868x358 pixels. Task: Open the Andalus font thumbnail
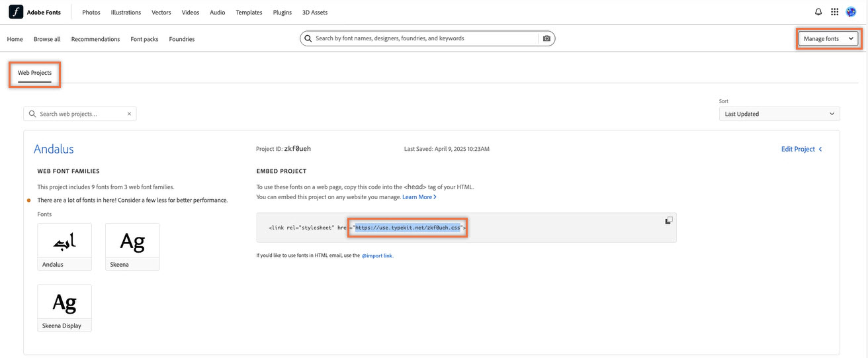[x=65, y=247]
